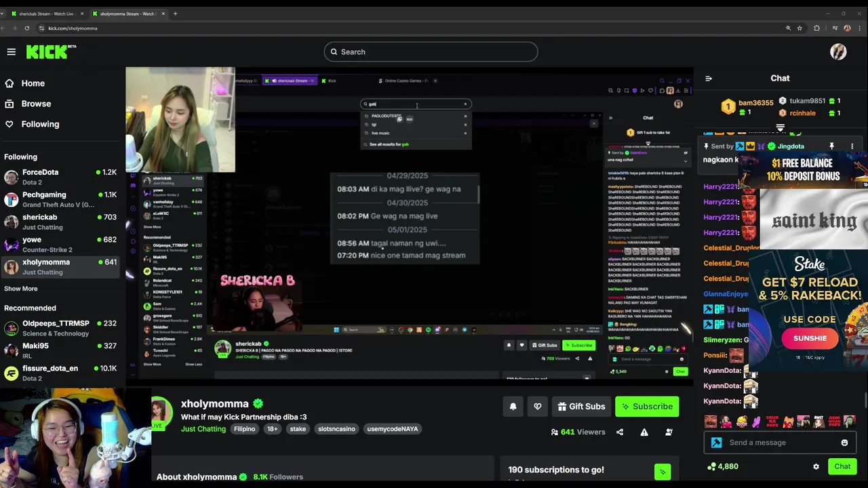Click subscribe icon on subscription goal

click(663, 472)
